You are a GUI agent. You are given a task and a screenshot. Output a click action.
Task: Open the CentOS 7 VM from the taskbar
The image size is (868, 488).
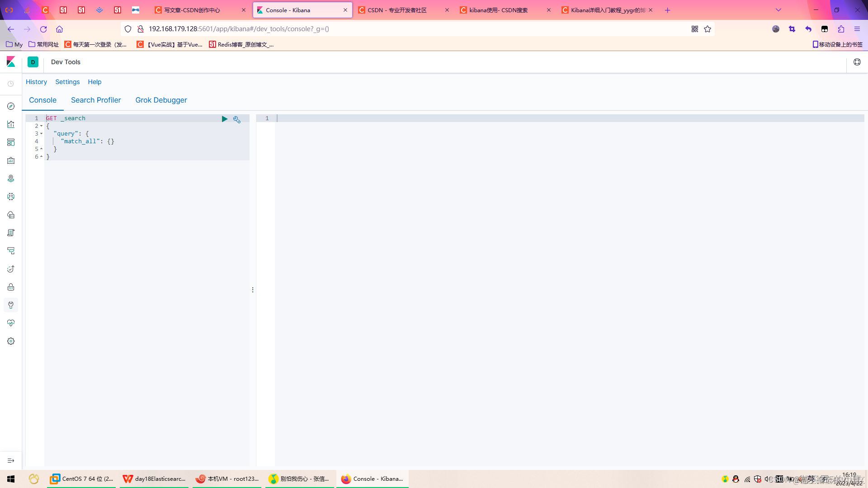[82, 479]
